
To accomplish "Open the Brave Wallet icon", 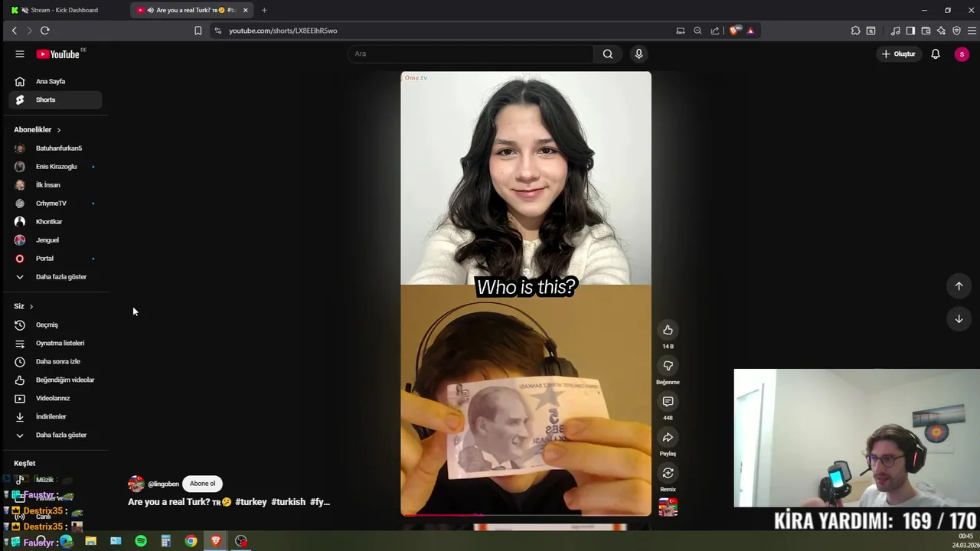I will pos(926,31).
